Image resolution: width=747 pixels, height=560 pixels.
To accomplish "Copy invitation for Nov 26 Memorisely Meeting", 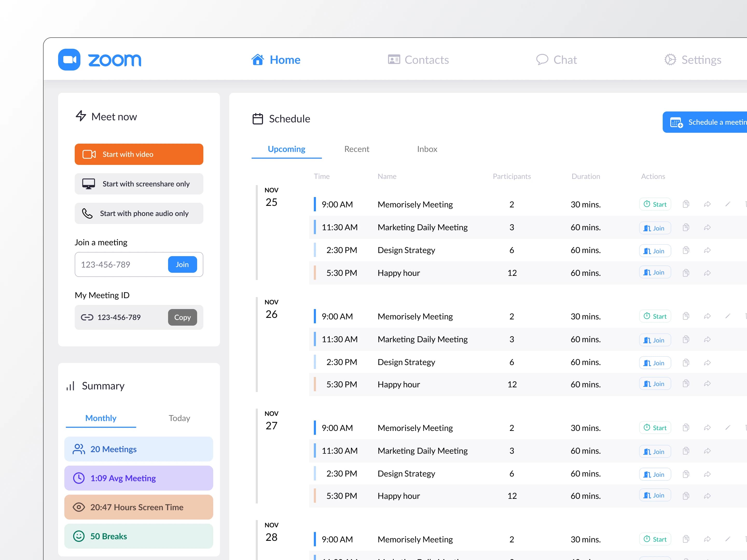I will 686,316.
